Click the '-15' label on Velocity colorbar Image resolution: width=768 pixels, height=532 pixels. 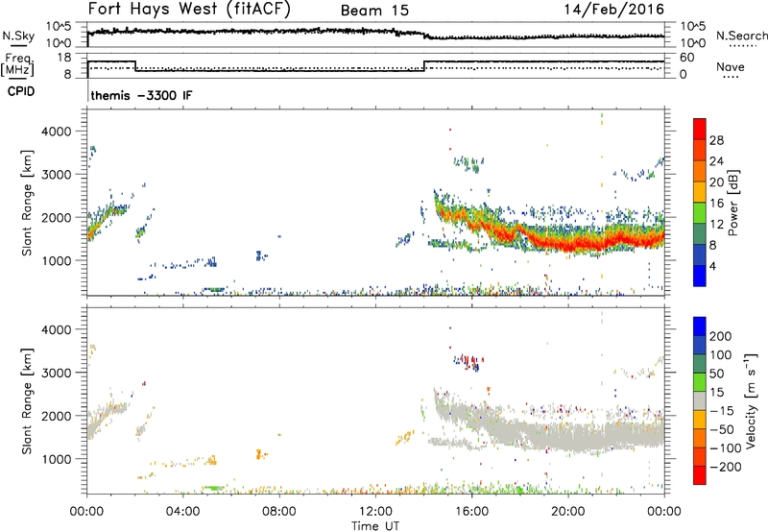(722, 410)
